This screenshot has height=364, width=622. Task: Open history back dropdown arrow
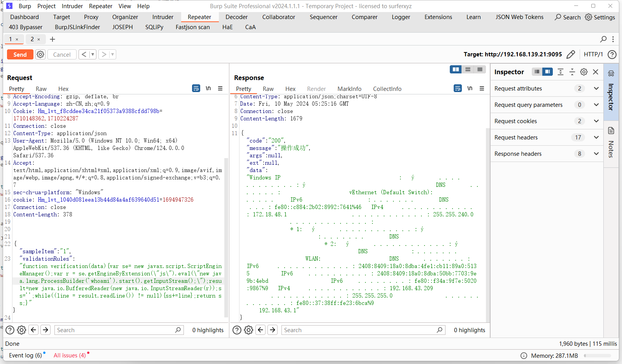pyautogui.click(x=93, y=54)
